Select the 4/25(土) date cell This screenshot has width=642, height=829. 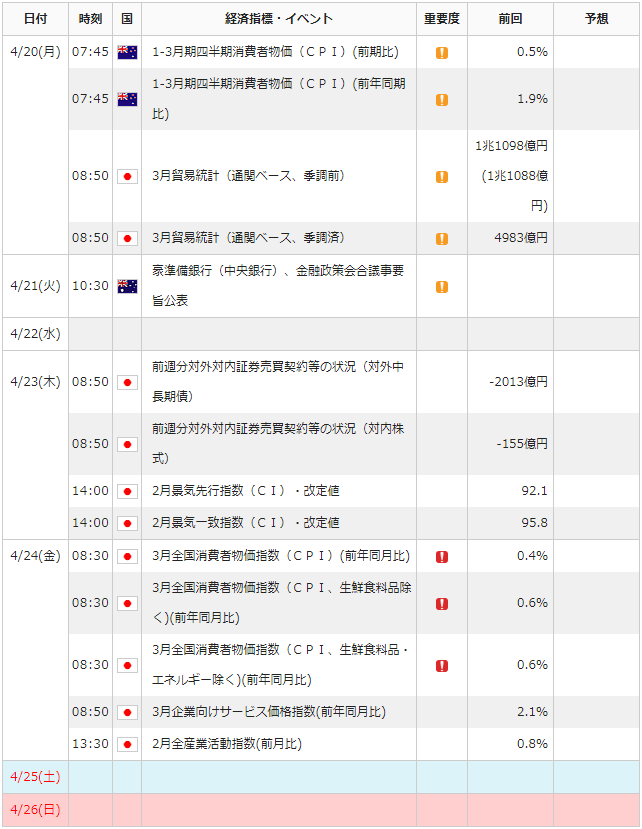[35, 777]
